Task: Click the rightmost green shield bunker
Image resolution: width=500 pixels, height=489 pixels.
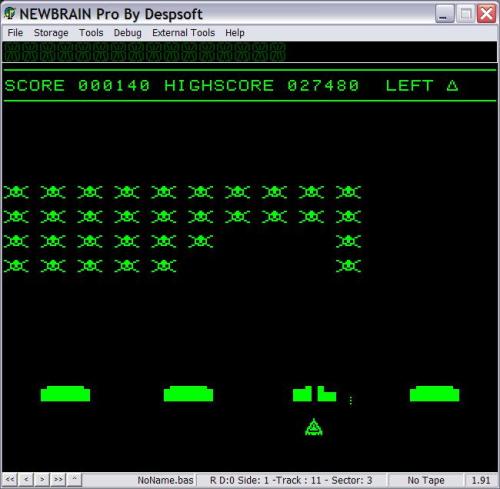Action: point(434,394)
